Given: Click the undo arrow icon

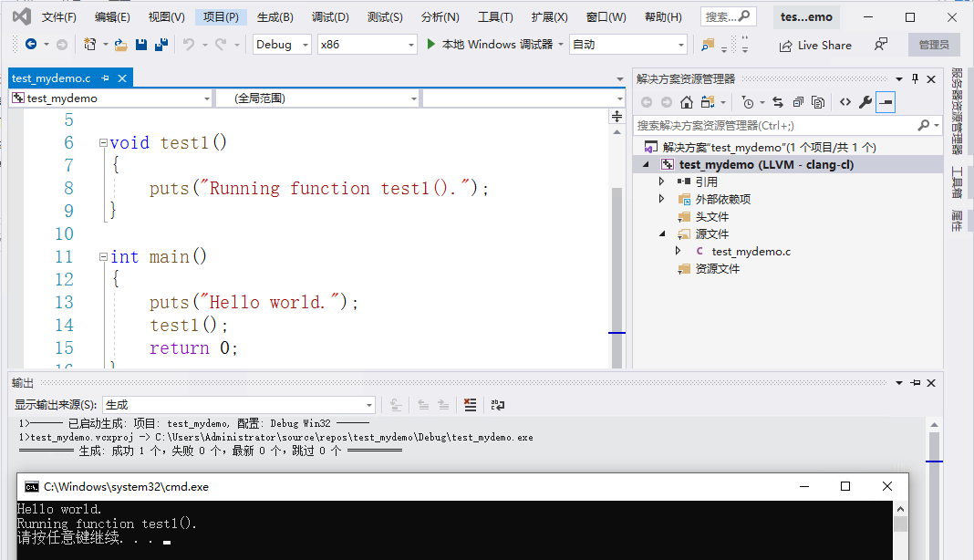Looking at the screenshot, I should point(189,44).
